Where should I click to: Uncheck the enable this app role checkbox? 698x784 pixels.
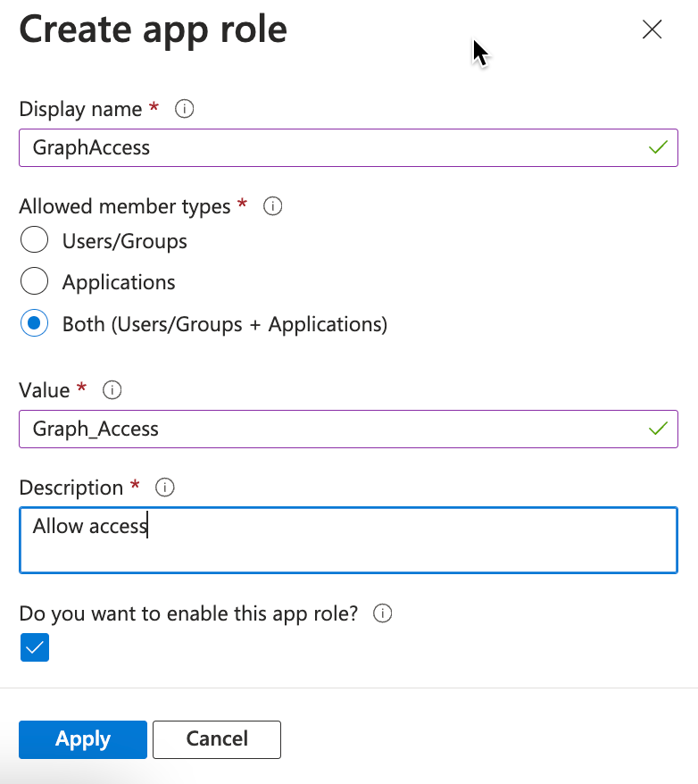(x=34, y=647)
